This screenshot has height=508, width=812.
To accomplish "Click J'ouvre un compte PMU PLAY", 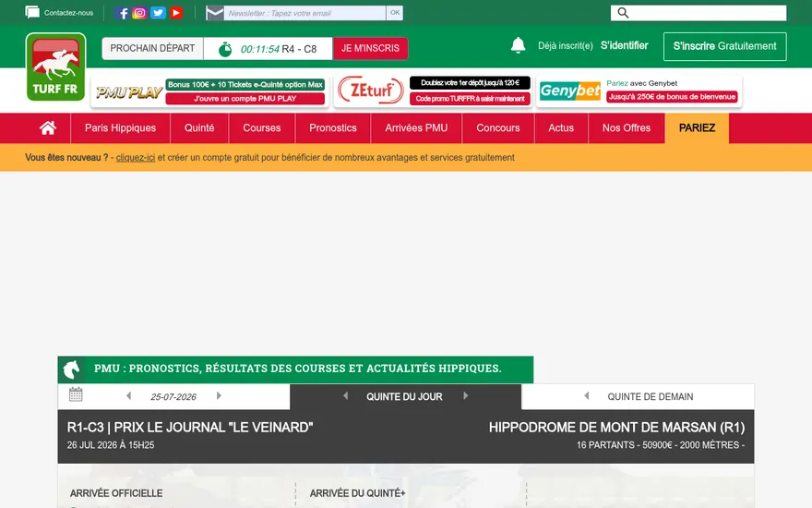I will point(245,99).
